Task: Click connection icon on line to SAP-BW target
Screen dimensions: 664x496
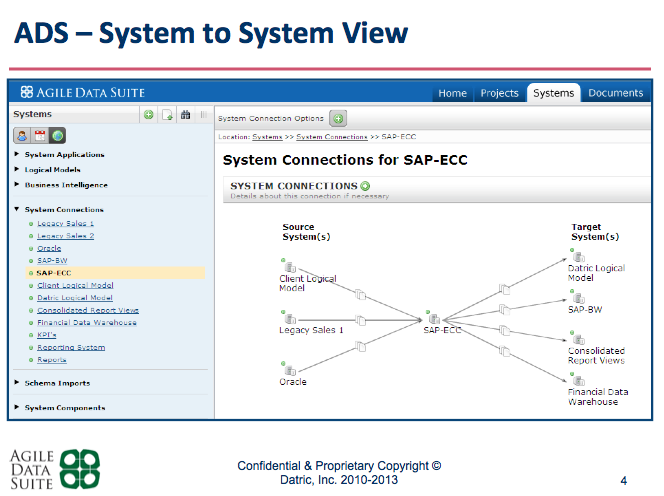Action: 504,310
